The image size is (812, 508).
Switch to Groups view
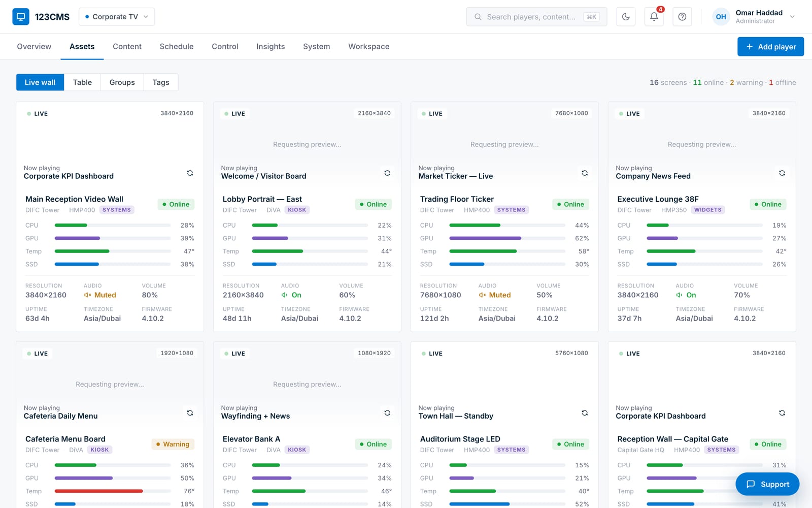122,82
